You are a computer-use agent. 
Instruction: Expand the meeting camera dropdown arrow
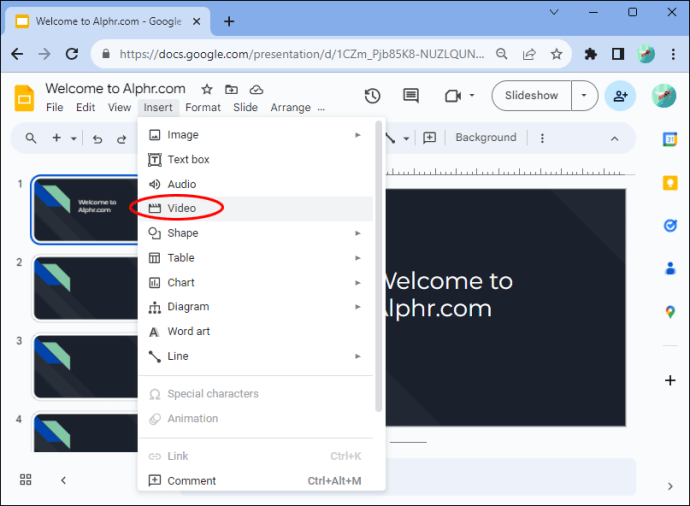[x=472, y=95]
